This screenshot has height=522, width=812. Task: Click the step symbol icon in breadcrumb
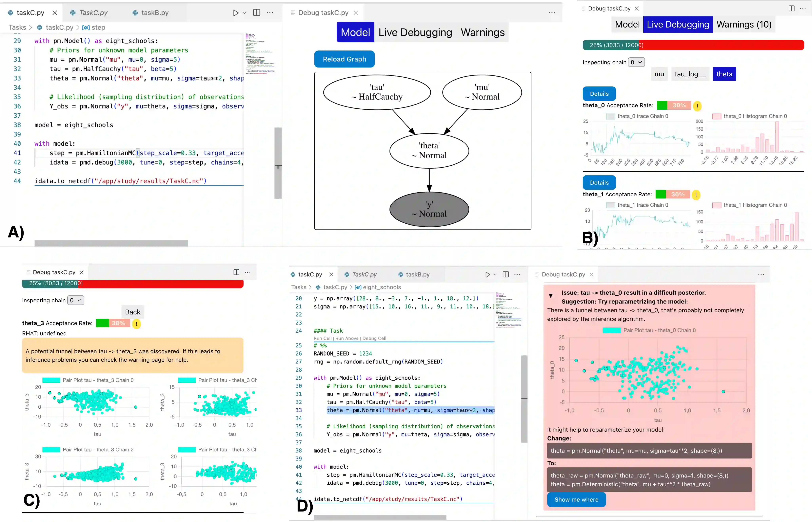[x=86, y=28]
